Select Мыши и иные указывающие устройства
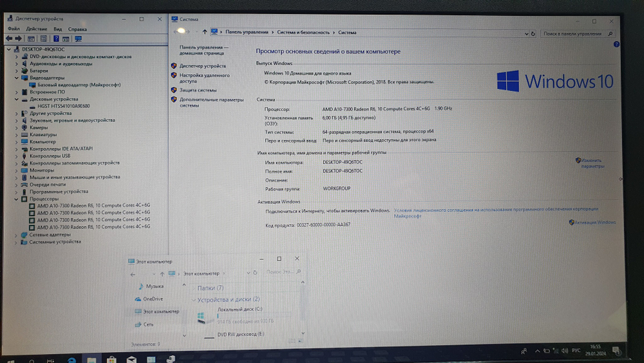This screenshot has height=363, width=644. click(x=75, y=177)
